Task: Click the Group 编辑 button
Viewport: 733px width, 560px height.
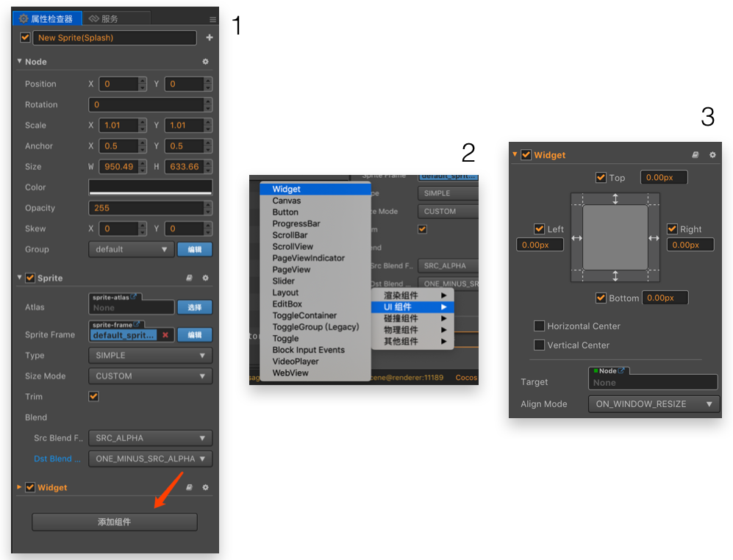Action: (195, 249)
